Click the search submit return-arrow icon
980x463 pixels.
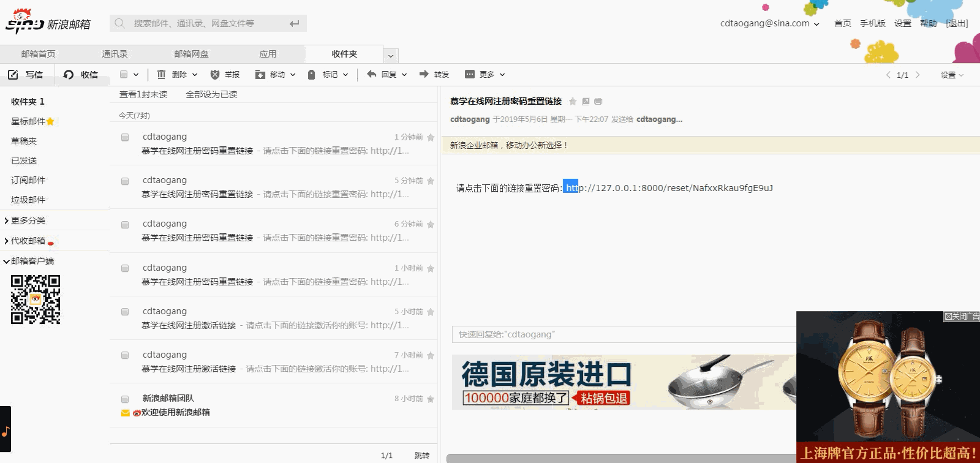pos(295,23)
